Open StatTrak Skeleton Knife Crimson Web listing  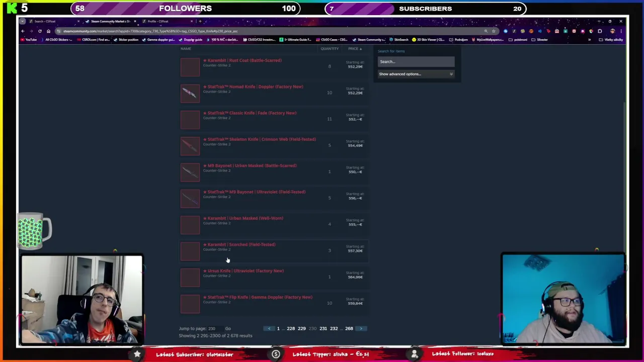[262, 139]
